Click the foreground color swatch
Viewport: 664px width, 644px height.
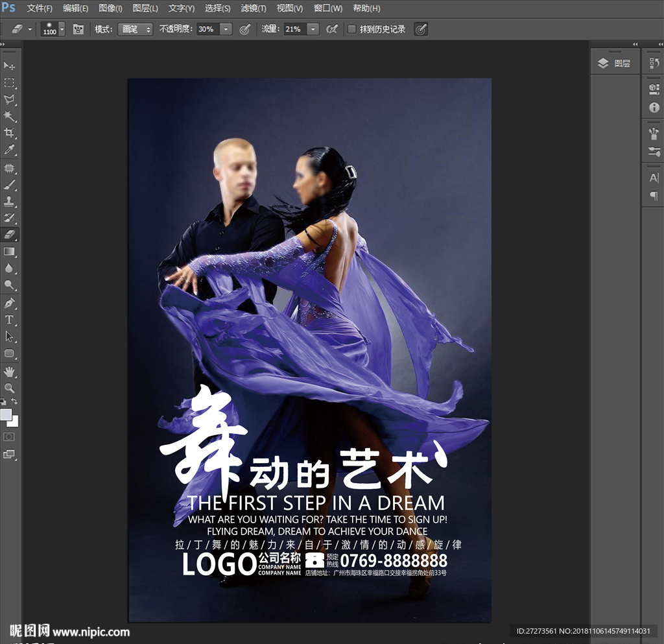click(5, 414)
